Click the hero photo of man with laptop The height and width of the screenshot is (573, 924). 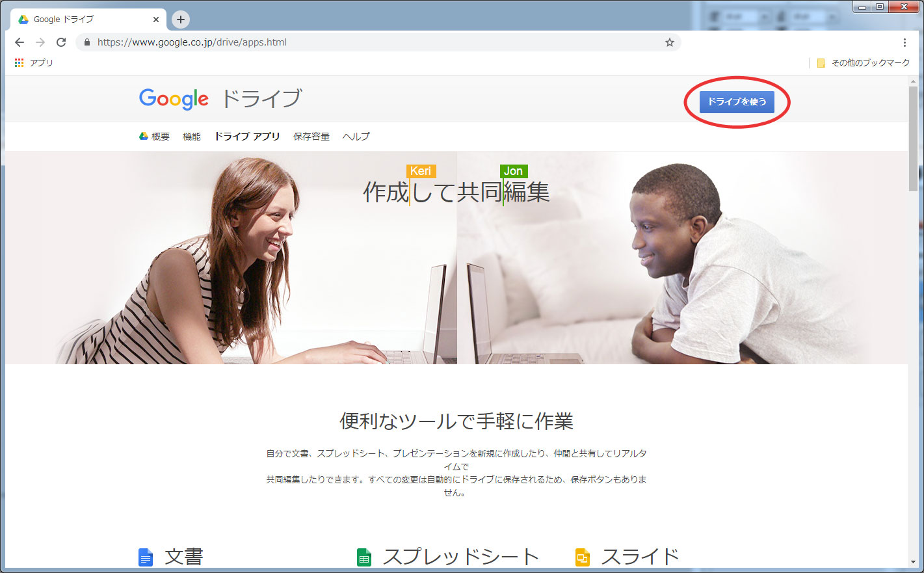tap(683, 258)
